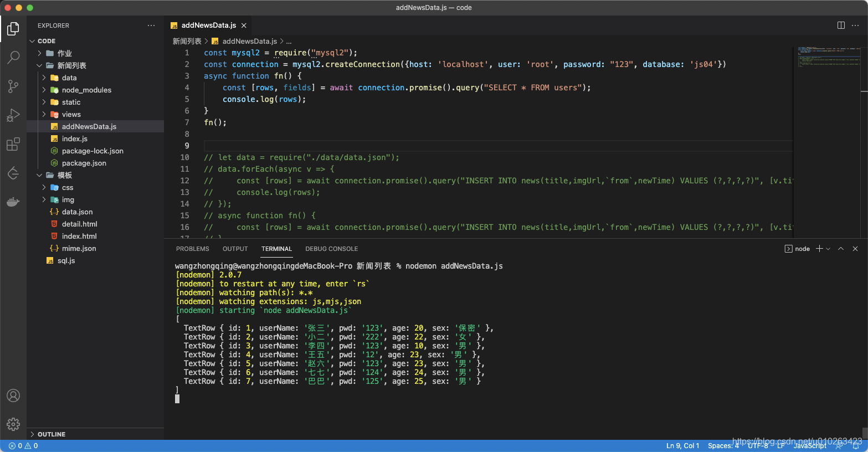Change encoding via UTF-8 indicator

click(758, 446)
